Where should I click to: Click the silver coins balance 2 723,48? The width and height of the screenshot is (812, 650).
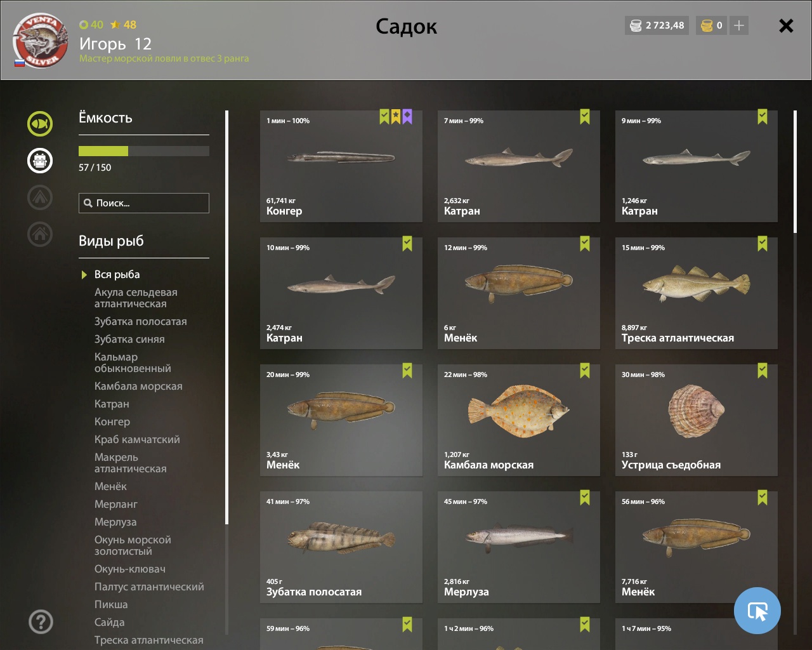(657, 25)
